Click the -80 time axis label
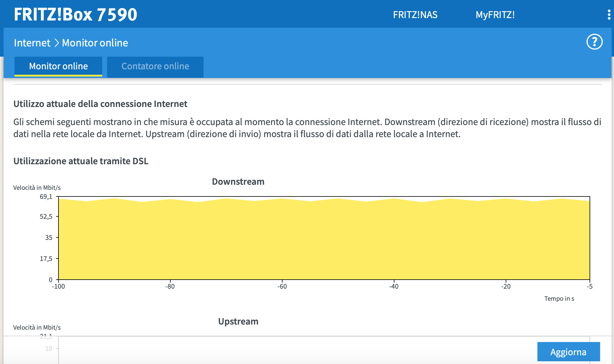The image size is (614, 364). point(170,287)
